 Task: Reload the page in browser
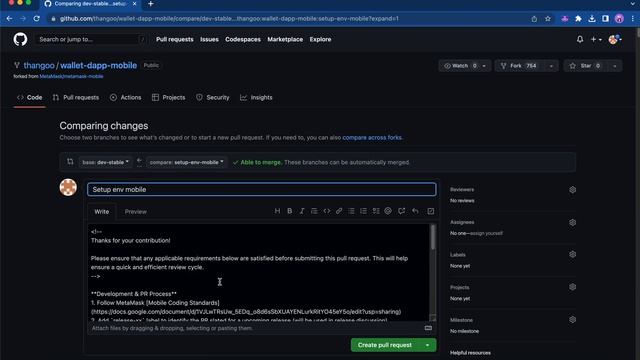36,18
